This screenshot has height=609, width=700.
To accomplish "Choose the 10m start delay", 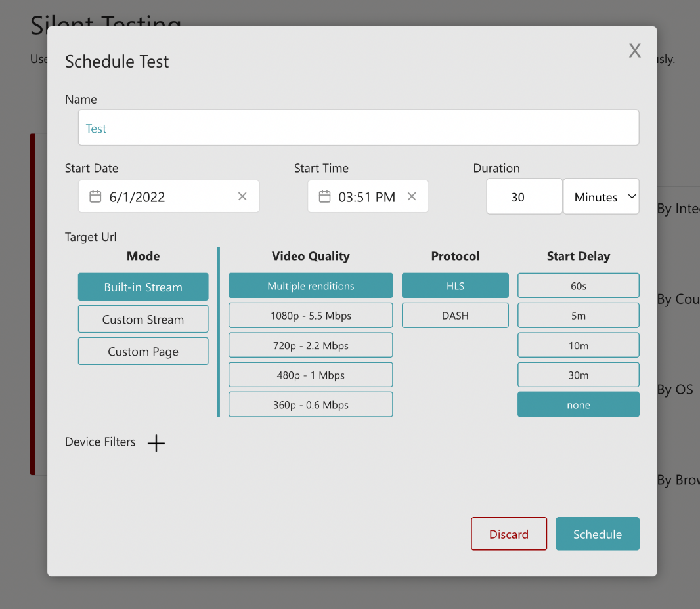I will pyautogui.click(x=578, y=345).
